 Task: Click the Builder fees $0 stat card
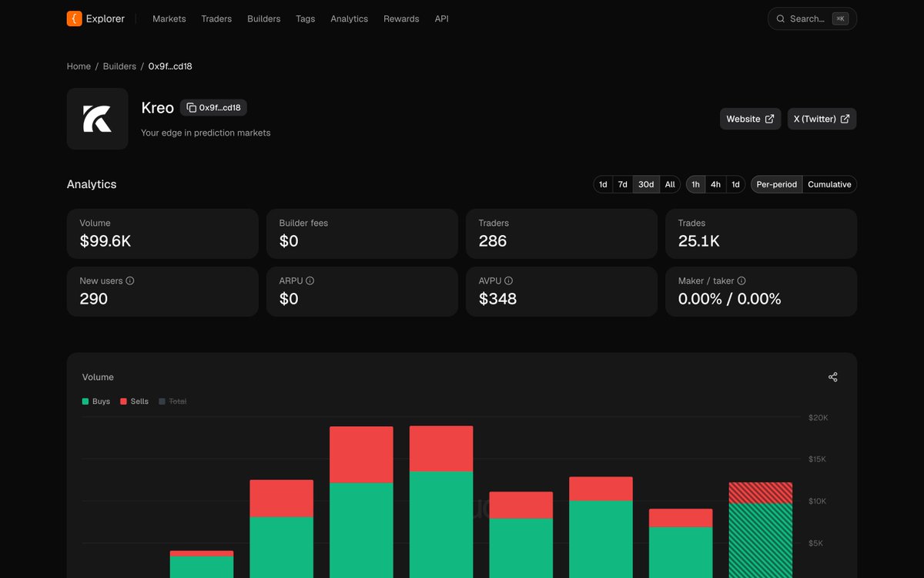[x=362, y=234]
